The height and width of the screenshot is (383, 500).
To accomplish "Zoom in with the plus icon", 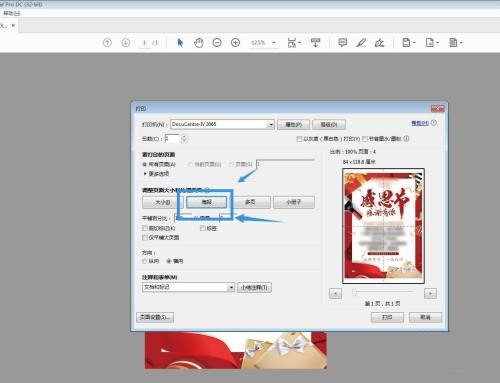I will [x=235, y=43].
